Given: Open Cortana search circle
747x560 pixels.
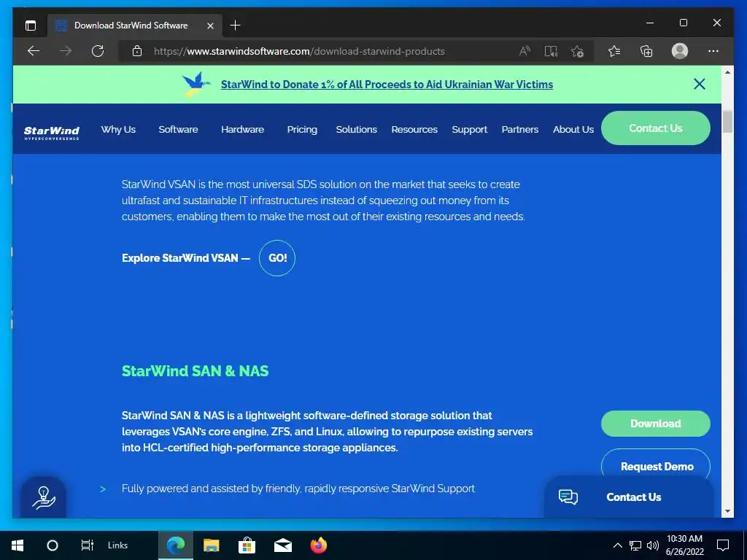Looking at the screenshot, I should pos(53,545).
